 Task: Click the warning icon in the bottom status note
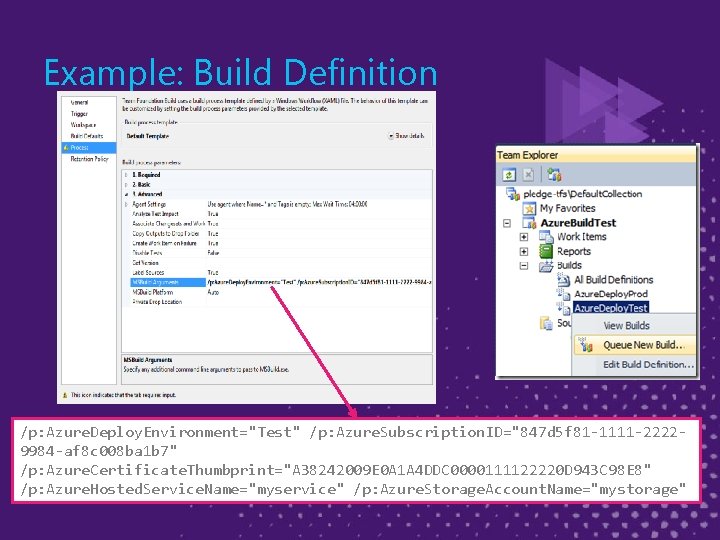coord(65,395)
